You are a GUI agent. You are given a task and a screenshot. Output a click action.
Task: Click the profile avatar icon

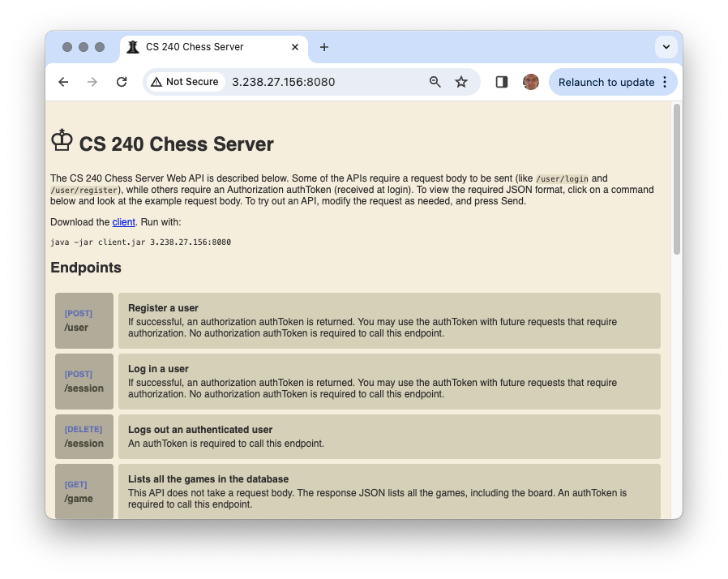click(531, 82)
